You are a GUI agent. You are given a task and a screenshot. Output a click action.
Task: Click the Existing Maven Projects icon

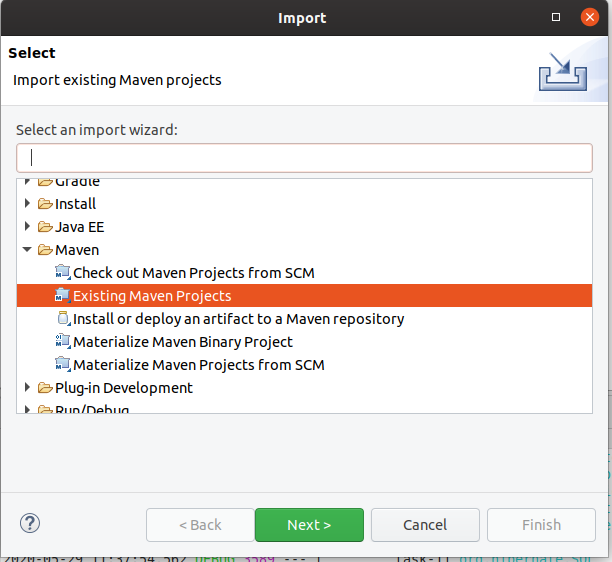tap(63, 296)
